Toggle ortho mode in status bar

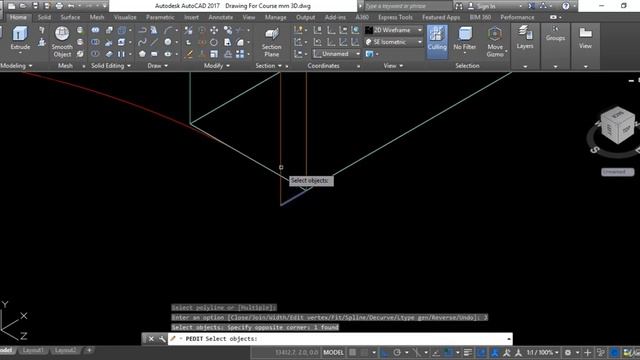click(384, 352)
